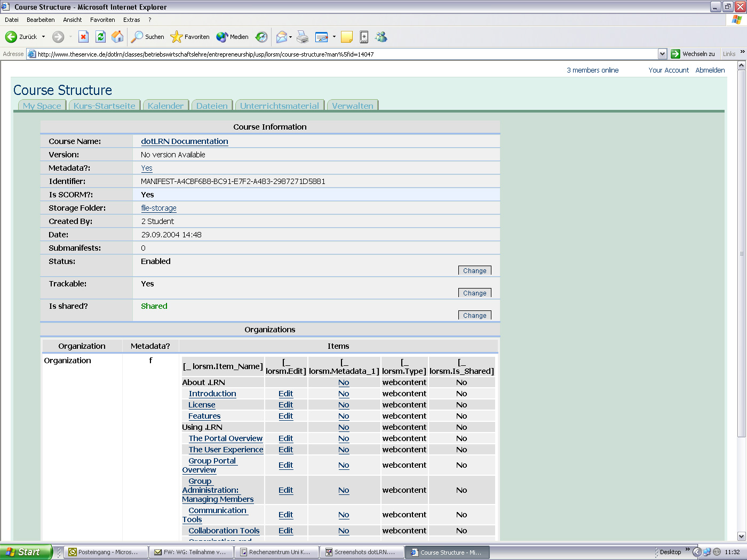Open the history clock icon
The width and height of the screenshot is (747, 560).
click(x=261, y=37)
